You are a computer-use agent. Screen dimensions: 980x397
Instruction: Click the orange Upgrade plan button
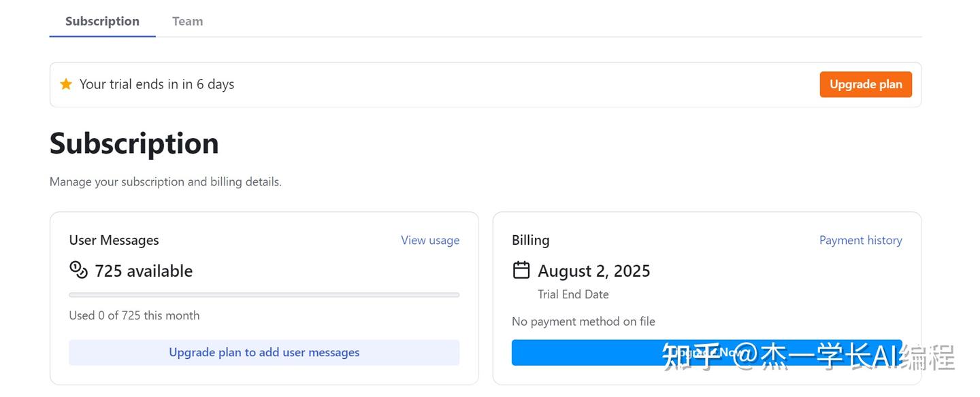click(865, 84)
